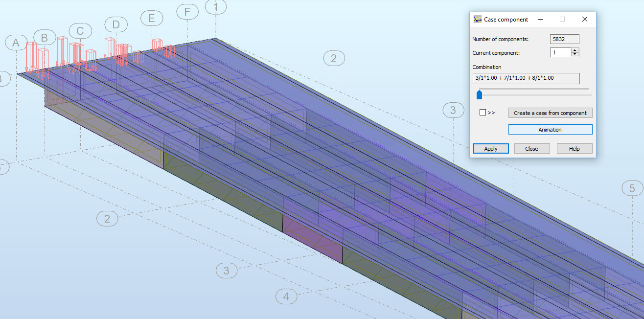
Task: Click the Close button in the dialog
Action: [x=532, y=148]
